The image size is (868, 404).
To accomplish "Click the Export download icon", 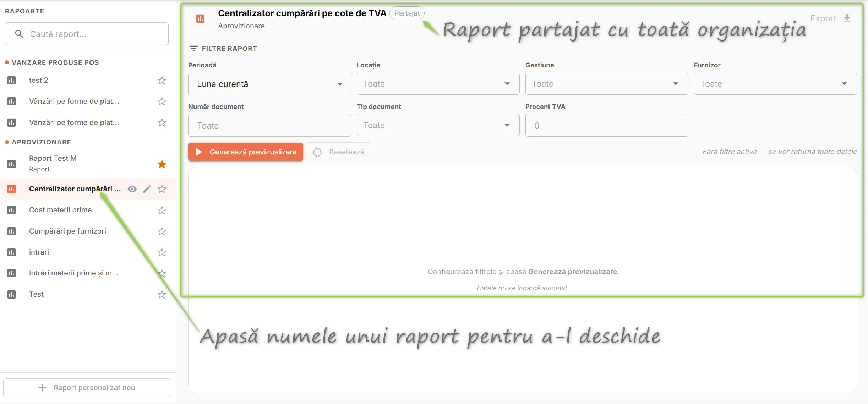I will [x=847, y=18].
